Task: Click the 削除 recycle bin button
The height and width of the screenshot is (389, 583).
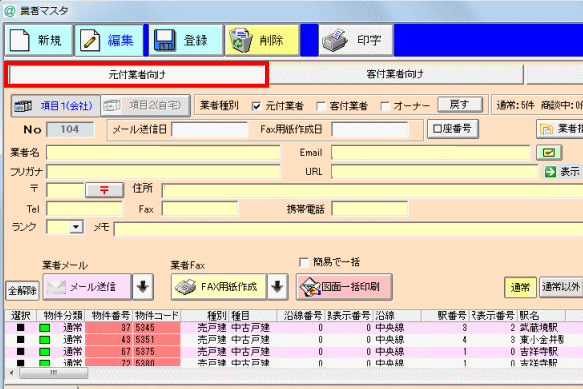Action: pyautogui.click(x=262, y=40)
